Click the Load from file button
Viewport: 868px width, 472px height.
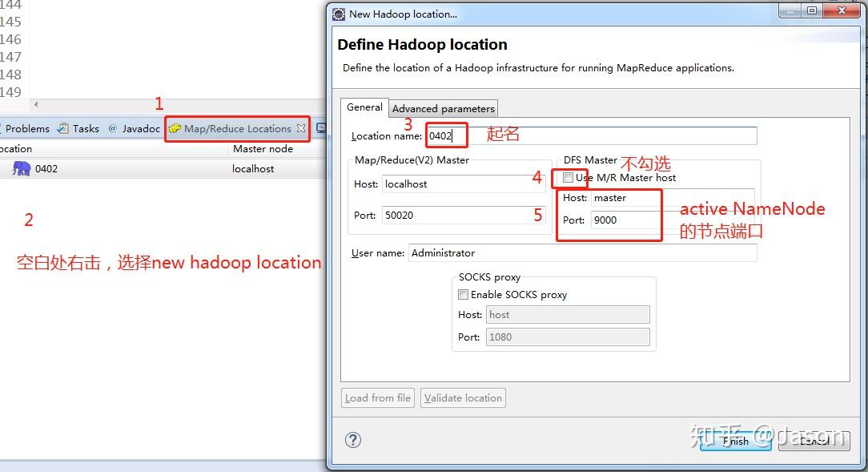pyautogui.click(x=377, y=397)
